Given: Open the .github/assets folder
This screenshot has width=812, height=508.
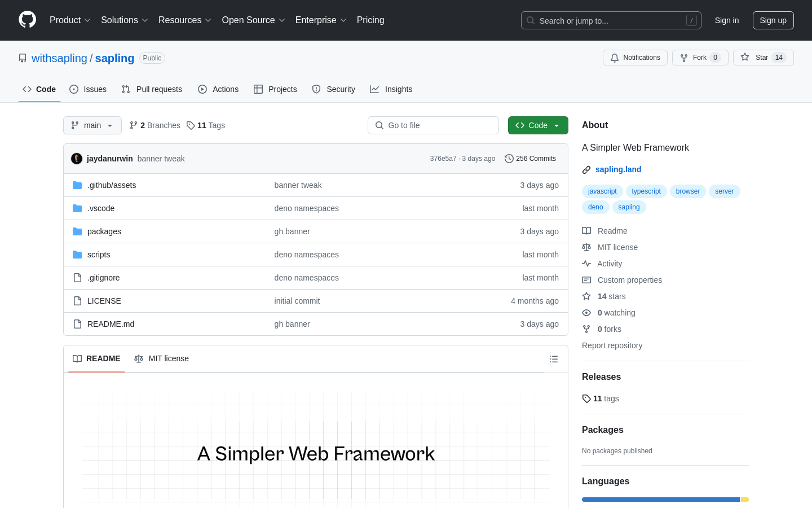Looking at the screenshot, I should pos(112,185).
